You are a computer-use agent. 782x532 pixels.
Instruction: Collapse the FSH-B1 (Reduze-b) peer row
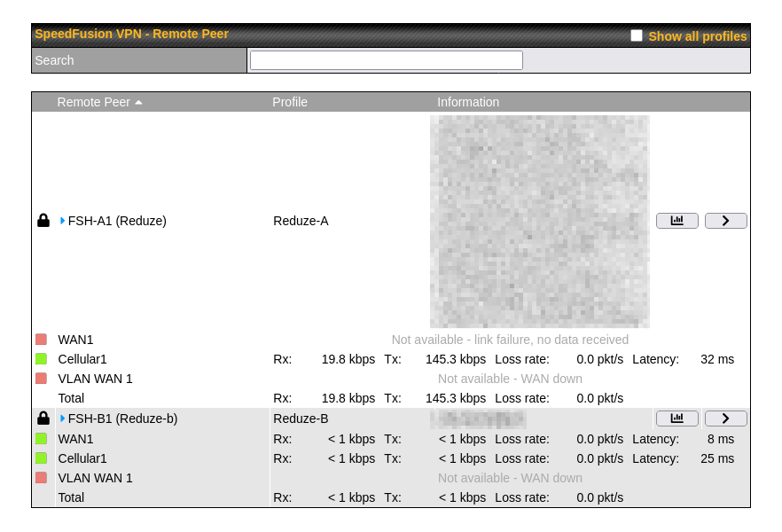click(62, 419)
